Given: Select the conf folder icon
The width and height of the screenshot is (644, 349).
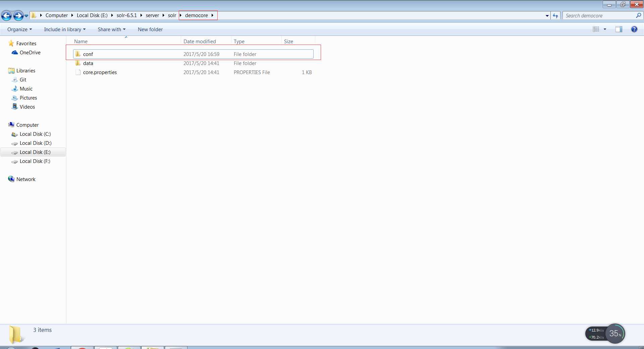Looking at the screenshot, I should (x=78, y=54).
